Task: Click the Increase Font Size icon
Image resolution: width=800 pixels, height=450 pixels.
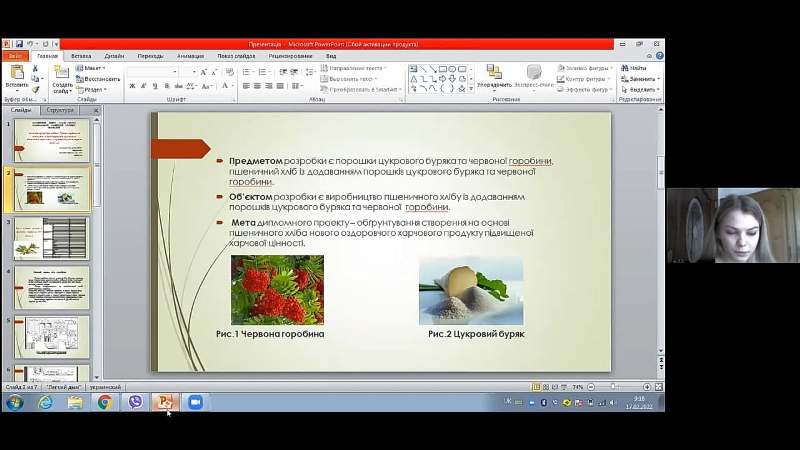Action: (x=204, y=72)
